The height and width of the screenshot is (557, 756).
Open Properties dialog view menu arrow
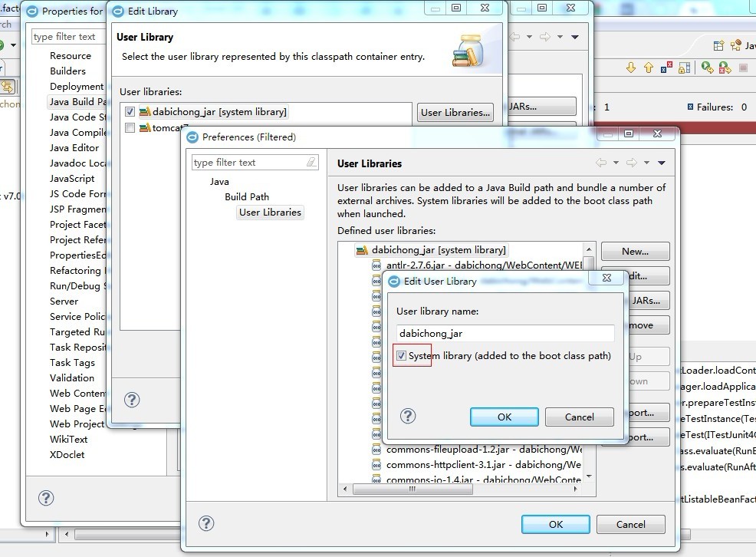pyautogui.click(x=575, y=37)
